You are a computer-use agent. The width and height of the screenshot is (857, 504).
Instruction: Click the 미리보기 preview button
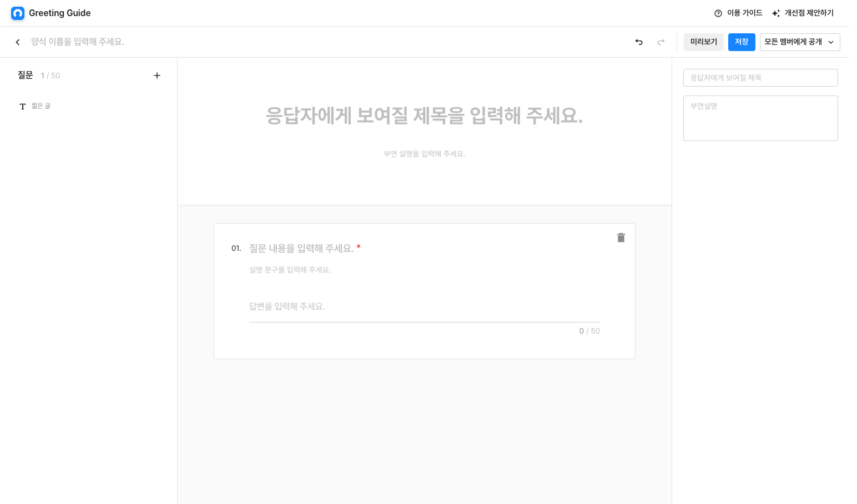(704, 42)
